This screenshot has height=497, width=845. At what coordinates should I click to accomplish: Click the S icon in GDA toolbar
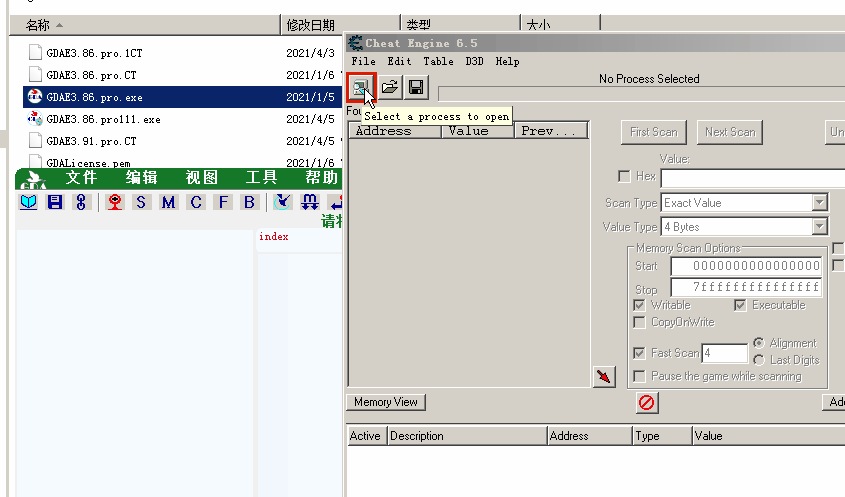141,203
